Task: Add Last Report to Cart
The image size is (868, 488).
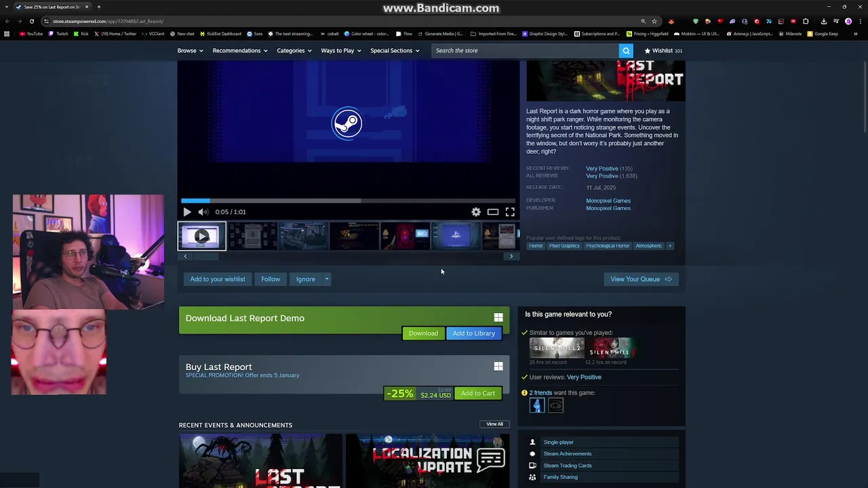Action: tap(478, 394)
